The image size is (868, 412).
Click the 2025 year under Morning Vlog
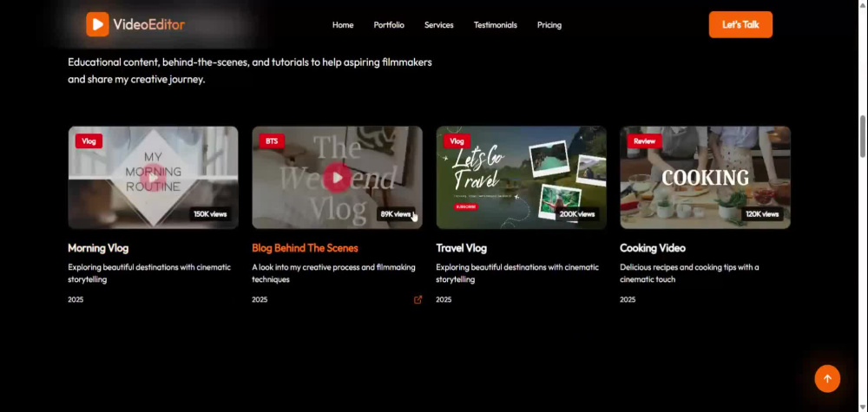tap(76, 300)
